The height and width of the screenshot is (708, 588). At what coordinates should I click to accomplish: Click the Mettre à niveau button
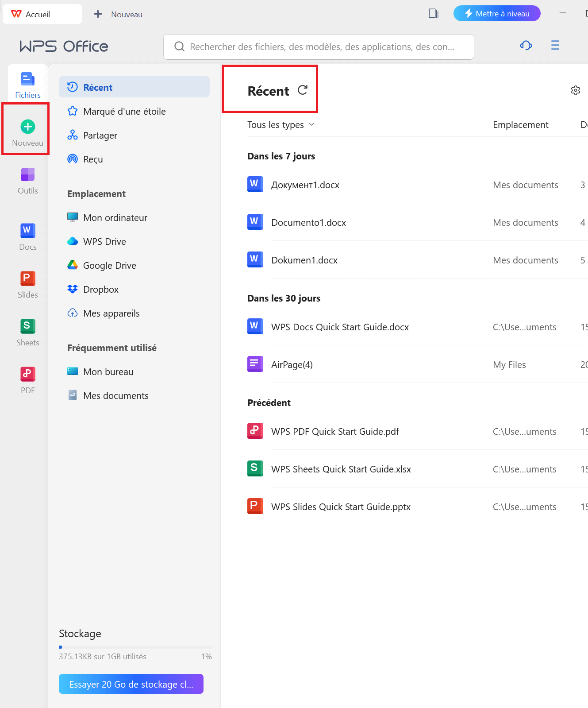(x=496, y=13)
